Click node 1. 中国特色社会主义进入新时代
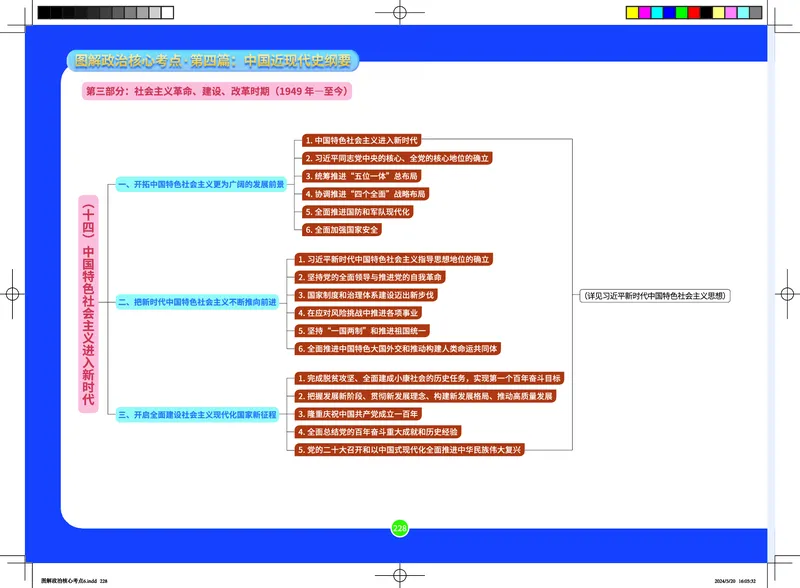The image size is (800, 588). 361,140
